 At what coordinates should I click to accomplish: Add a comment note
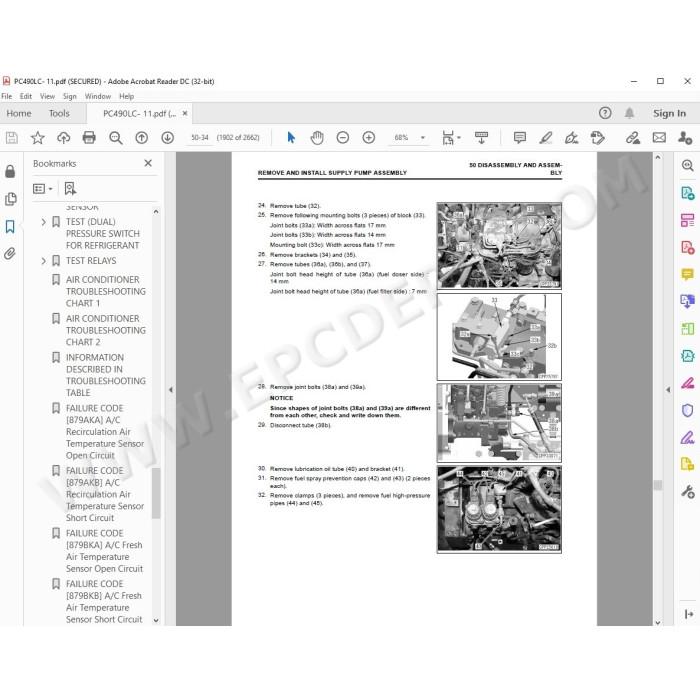tap(520, 138)
